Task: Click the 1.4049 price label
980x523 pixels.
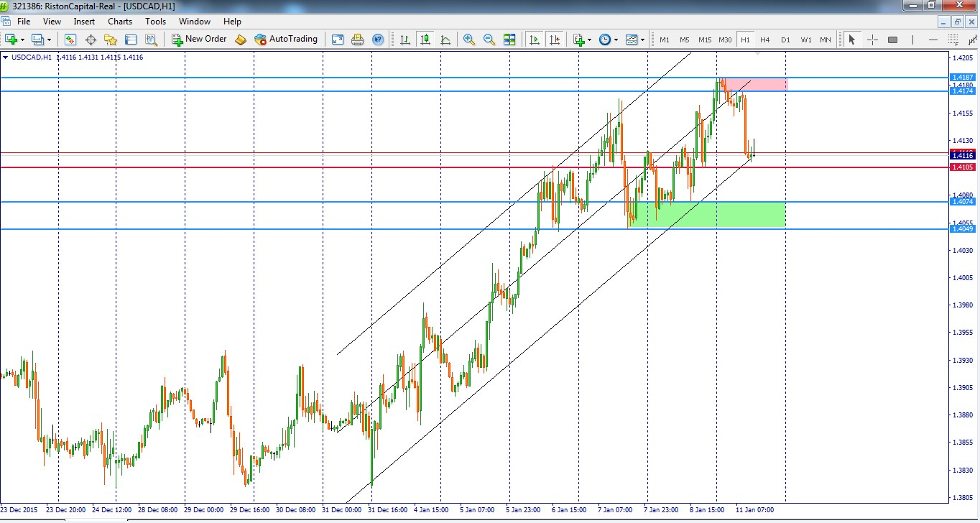Action: [962, 229]
